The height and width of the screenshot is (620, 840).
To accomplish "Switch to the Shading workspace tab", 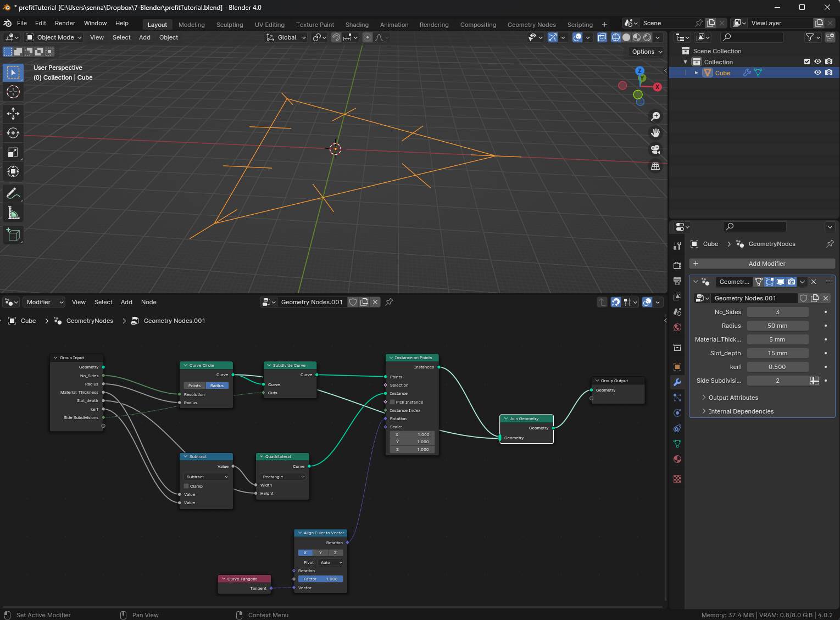I will pyautogui.click(x=357, y=25).
